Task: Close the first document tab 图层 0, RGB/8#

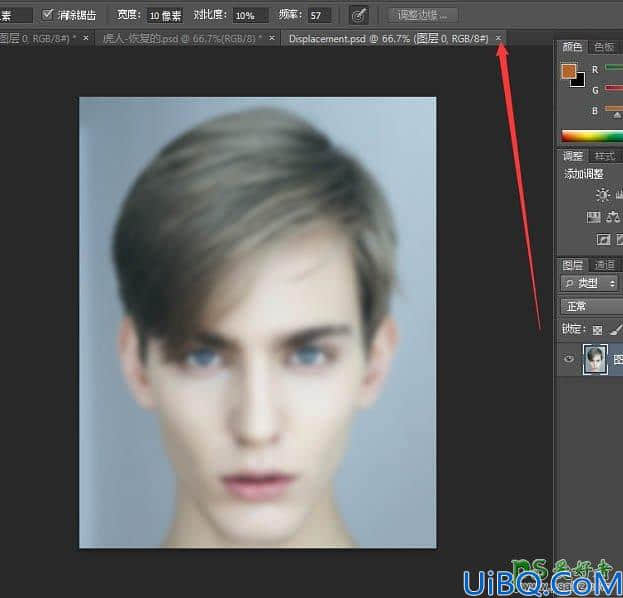Action: (x=86, y=38)
